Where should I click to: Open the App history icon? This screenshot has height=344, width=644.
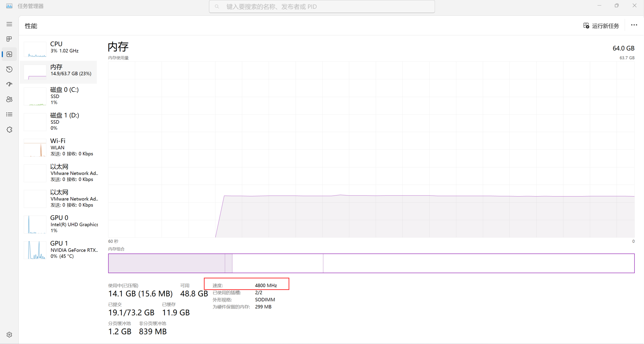point(9,69)
